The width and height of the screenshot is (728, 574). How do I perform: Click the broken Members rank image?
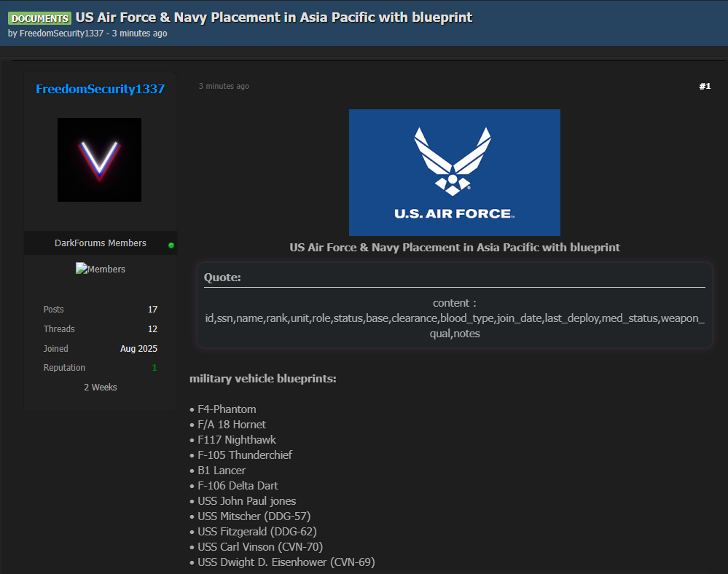click(101, 269)
